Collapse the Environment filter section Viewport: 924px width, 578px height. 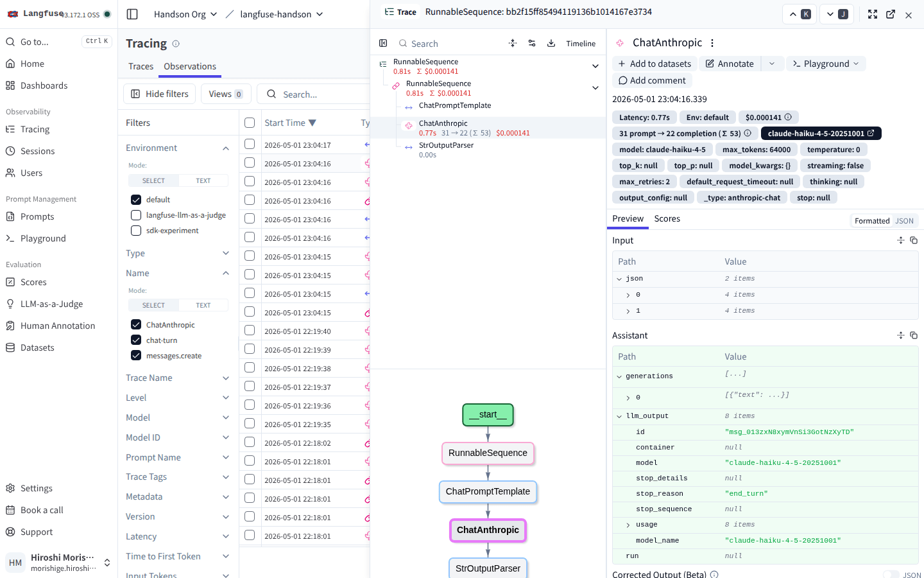[226, 148]
